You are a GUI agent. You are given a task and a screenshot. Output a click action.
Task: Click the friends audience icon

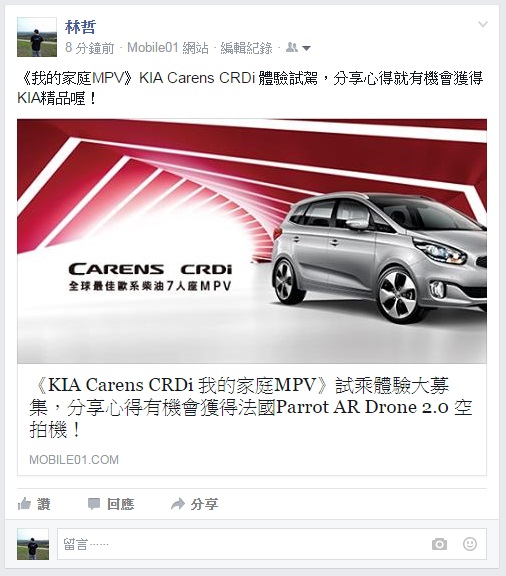point(292,47)
